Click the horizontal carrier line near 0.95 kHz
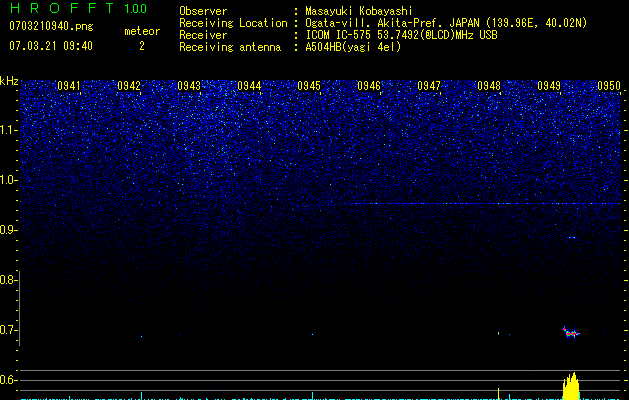Screen dimensions: 629x400 tap(485, 204)
